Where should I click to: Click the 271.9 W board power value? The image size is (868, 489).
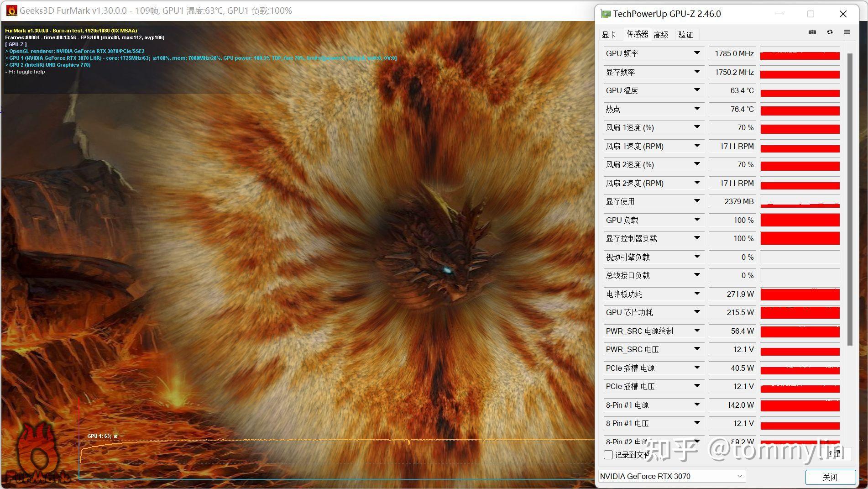coord(732,294)
